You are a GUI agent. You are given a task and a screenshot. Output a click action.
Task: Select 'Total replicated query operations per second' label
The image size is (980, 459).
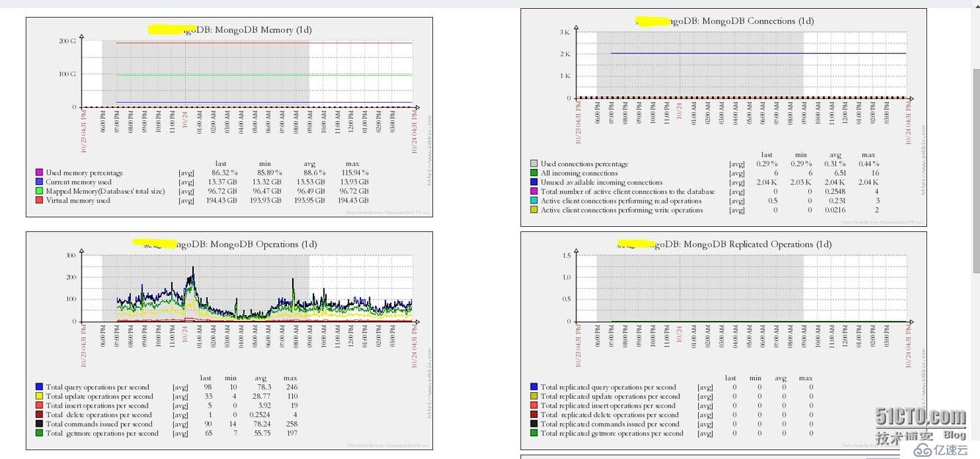pyautogui.click(x=609, y=387)
